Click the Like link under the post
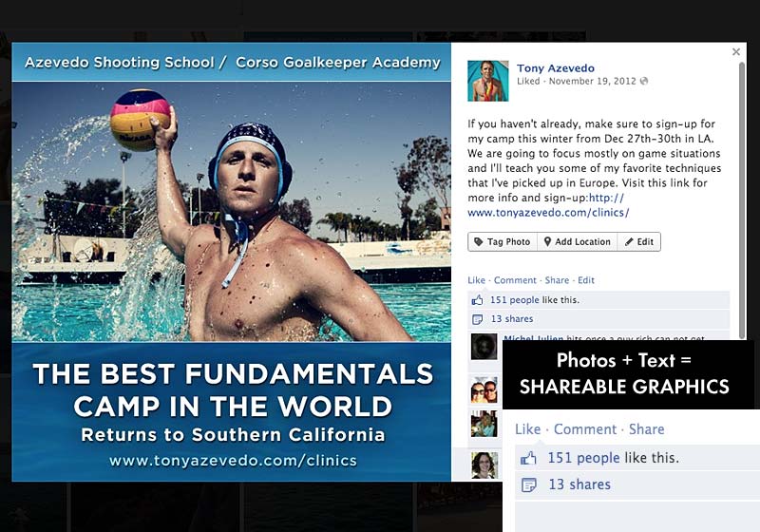760x532 pixels. click(476, 280)
